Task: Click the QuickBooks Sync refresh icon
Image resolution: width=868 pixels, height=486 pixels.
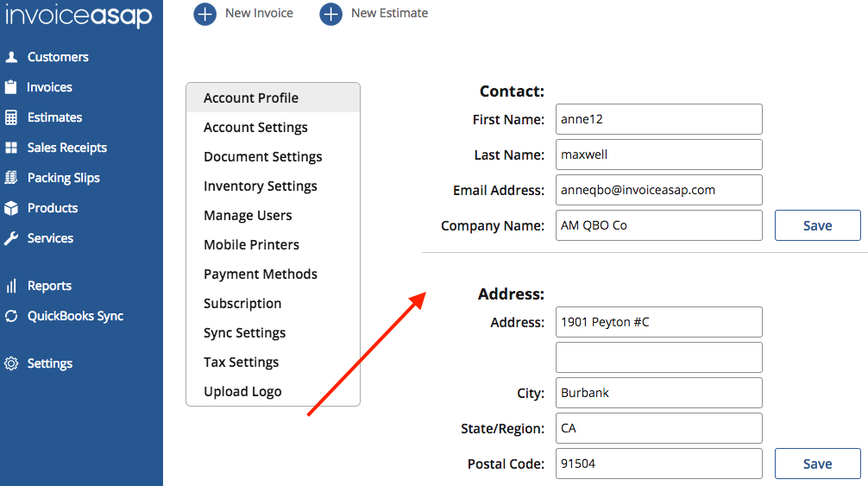Action: tap(11, 316)
